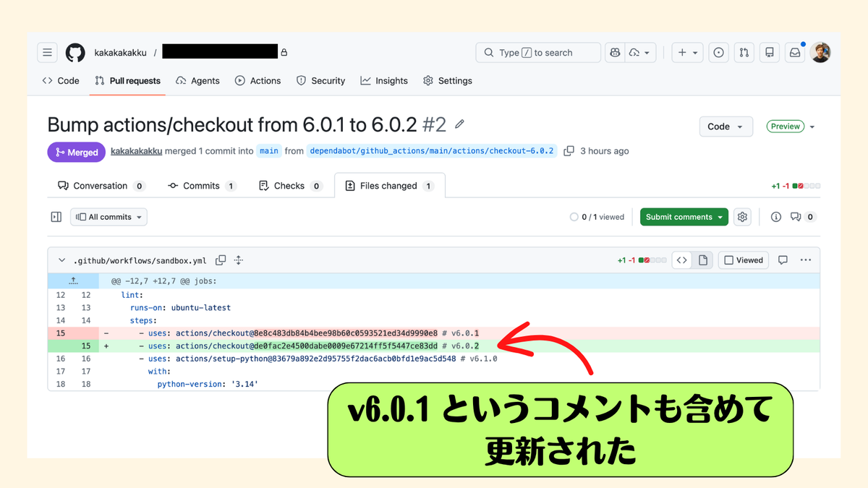
Task: Open the comments counter icon
Action: point(803,217)
